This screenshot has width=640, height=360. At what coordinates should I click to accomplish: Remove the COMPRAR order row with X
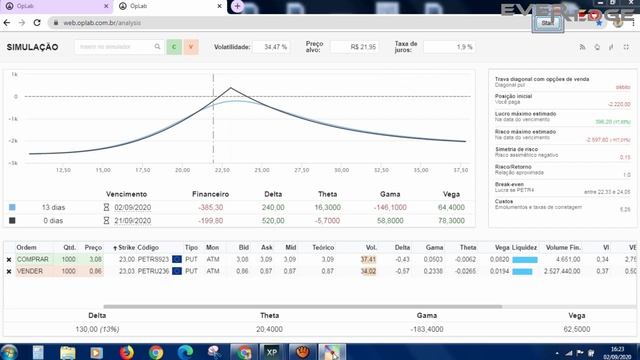point(9,260)
